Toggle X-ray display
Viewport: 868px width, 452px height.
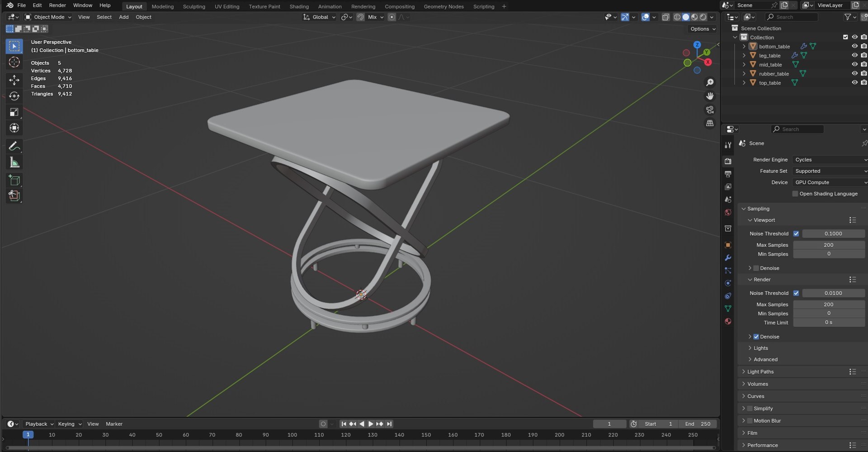(x=665, y=17)
